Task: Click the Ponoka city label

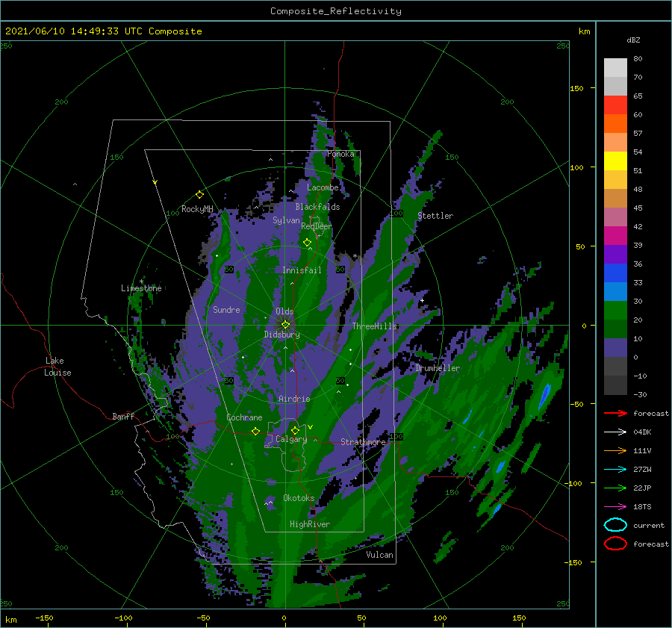Action: click(340, 154)
